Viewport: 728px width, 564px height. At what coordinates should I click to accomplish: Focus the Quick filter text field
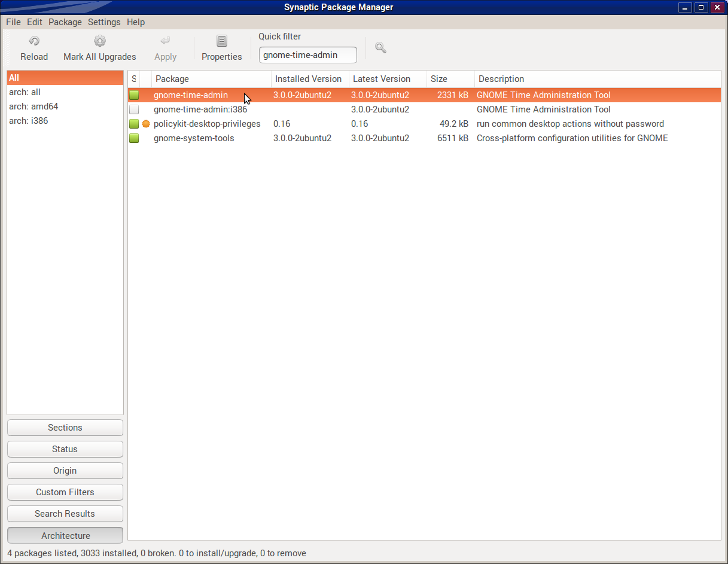(x=307, y=55)
